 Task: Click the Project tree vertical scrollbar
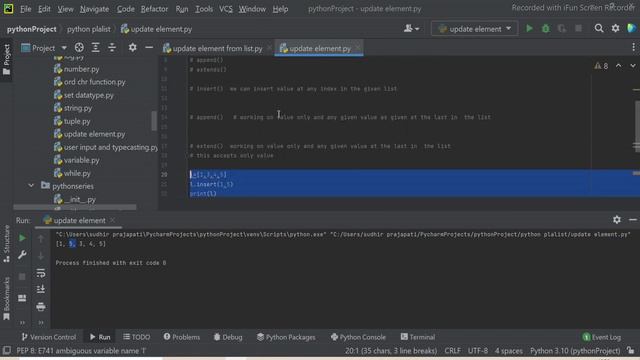coord(154,121)
